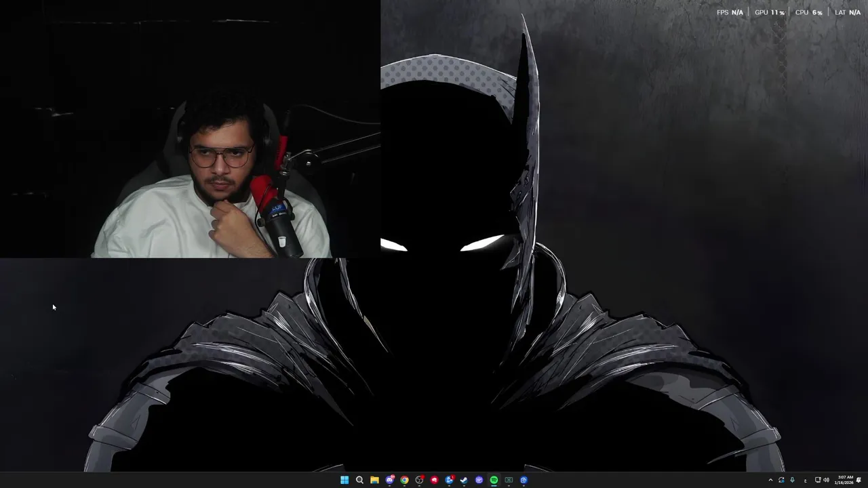Show hidden system tray icons

[x=770, y=480]
